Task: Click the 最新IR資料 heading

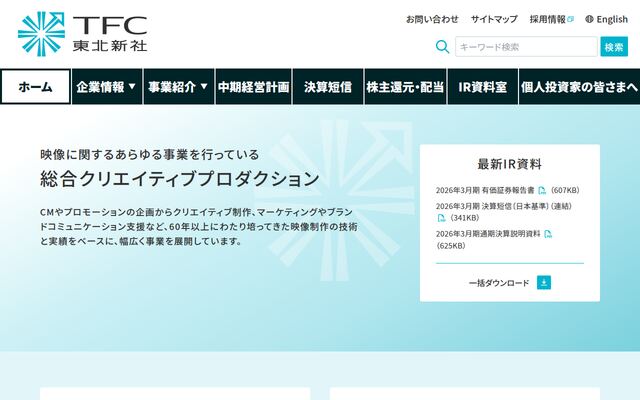Action: coord(510,164)
